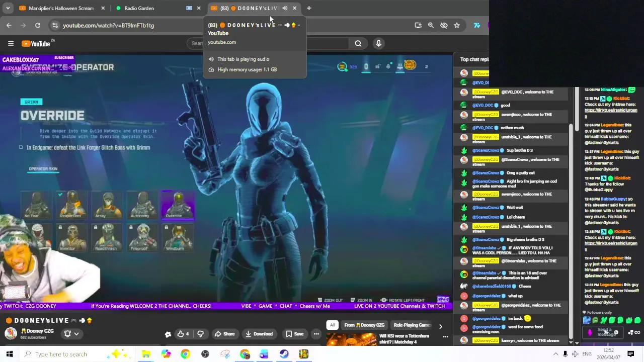
Task: Click the browser address bar URL
Action: (109, 25)
